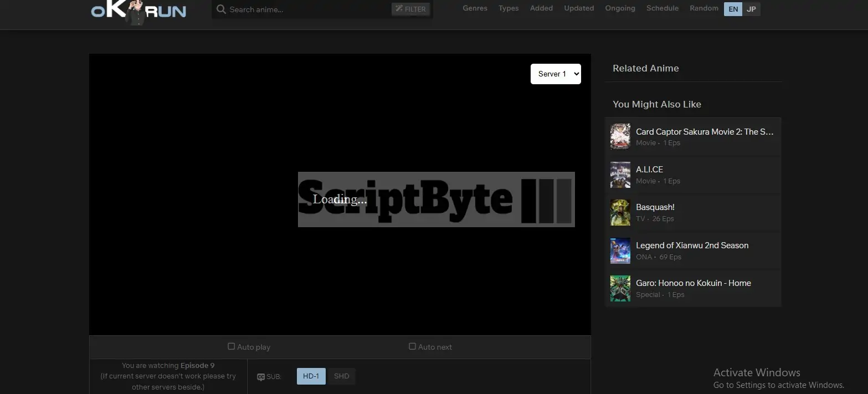Click the closed caption SUB icon
868x394 pixels.
261,377
